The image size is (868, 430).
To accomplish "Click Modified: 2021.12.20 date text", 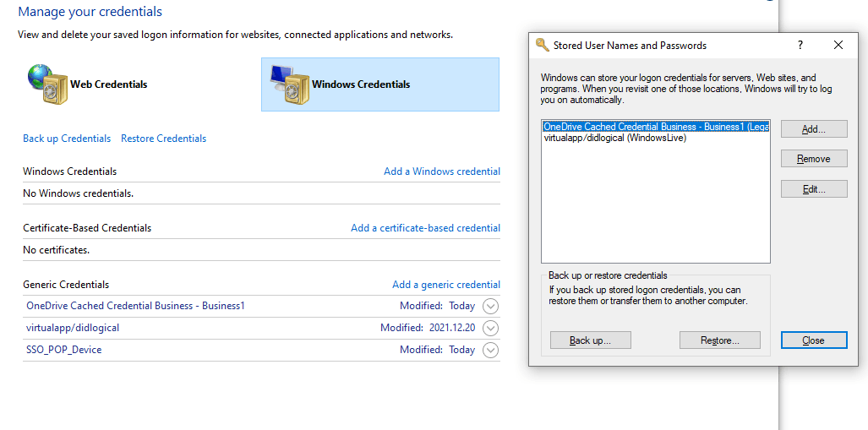I will tap(428, 328).
